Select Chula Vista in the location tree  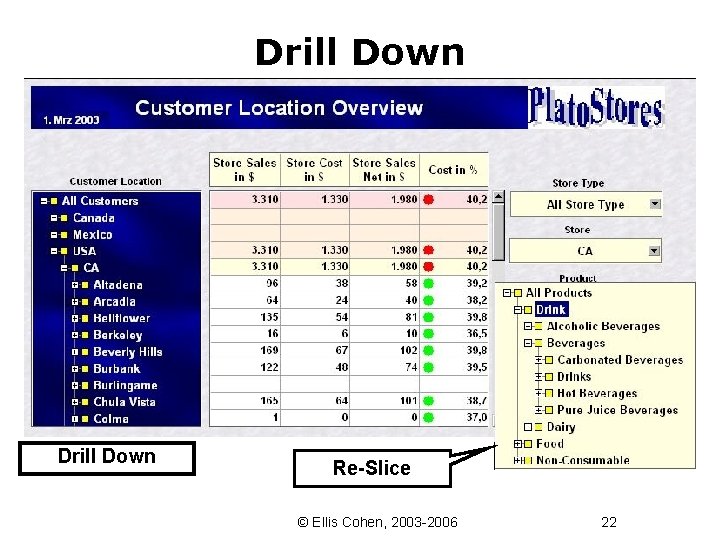coord(124,402)
